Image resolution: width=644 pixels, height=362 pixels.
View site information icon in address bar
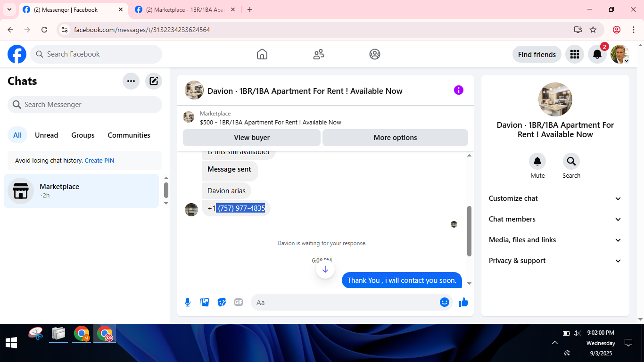65,30
